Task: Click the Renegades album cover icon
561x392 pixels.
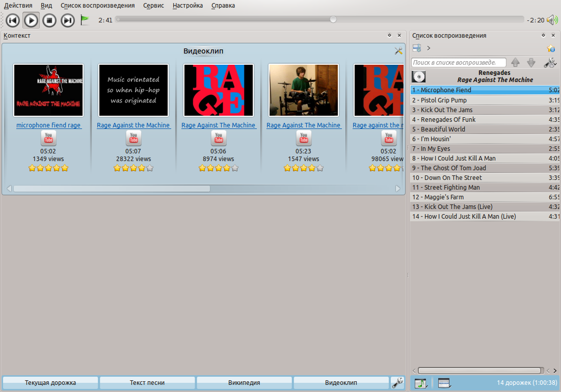Action: pyautogui.click(x=419, y=76)
